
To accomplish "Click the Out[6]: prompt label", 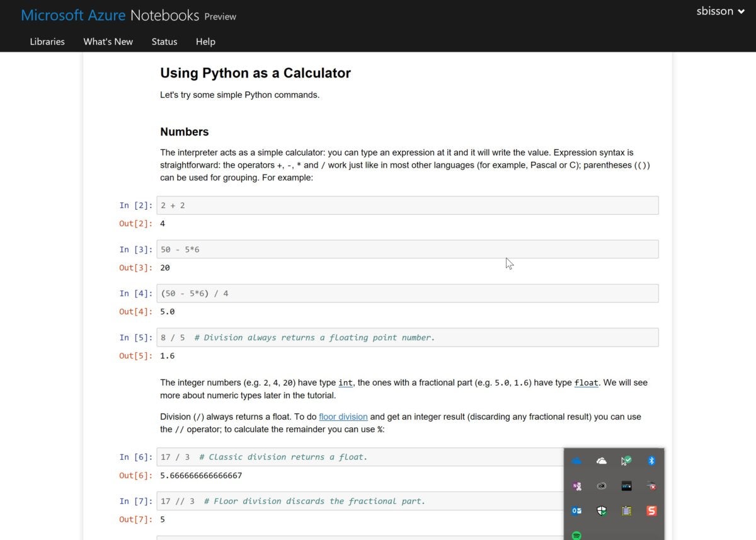I will coord(136,476).
